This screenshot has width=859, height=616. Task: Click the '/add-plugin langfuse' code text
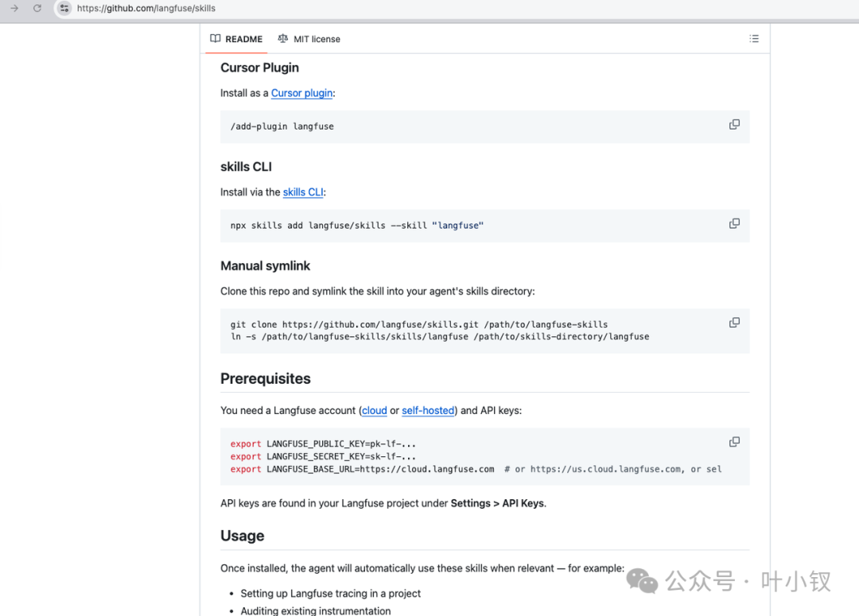click(282, 126)
